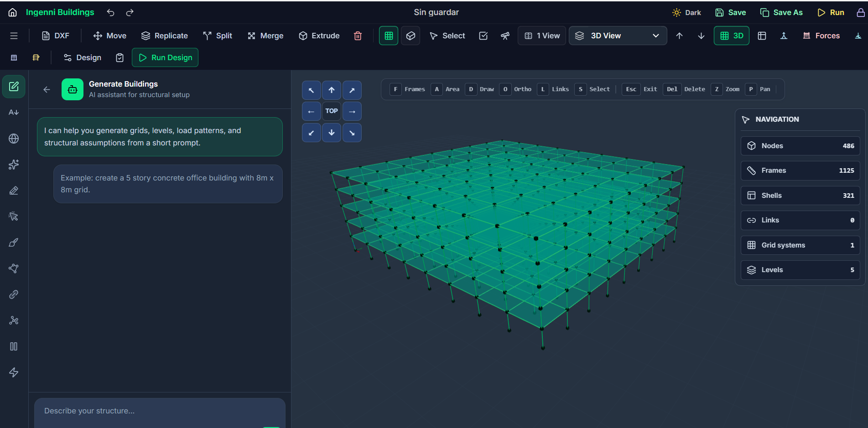Click the columns sidebar icon
868x428 pixels.
14,346
